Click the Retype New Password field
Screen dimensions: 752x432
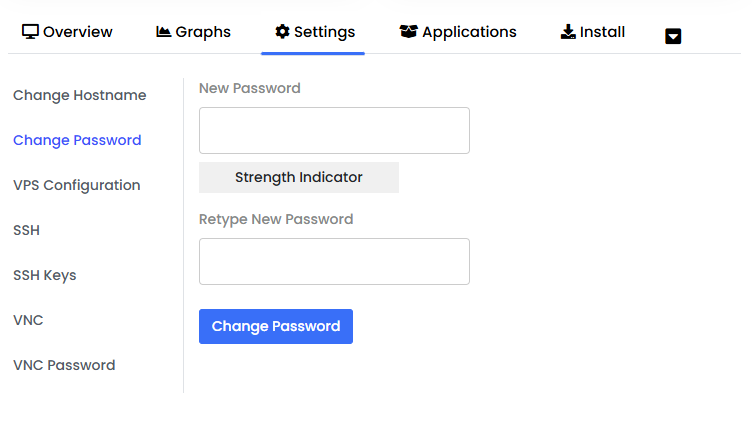[334, 261]
